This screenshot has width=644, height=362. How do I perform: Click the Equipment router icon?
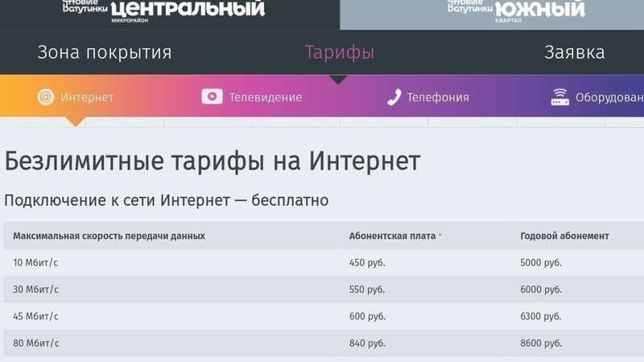click(x=559, y=97)
